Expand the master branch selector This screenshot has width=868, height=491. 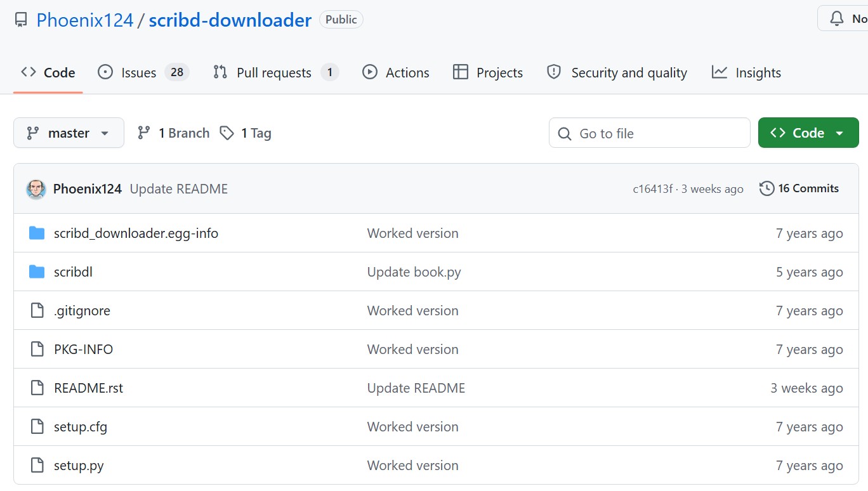[68, 133]
